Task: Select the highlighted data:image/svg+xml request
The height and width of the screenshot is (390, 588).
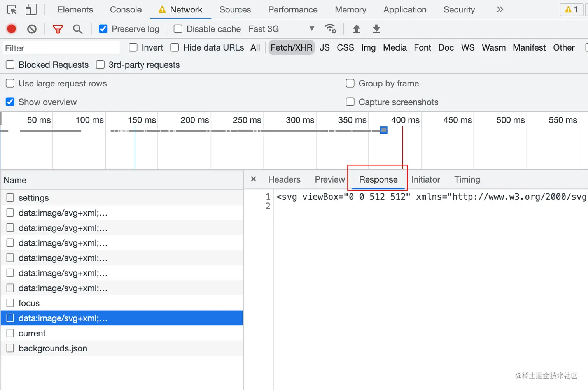Action: pyautogui.click(x=122, y=318)
